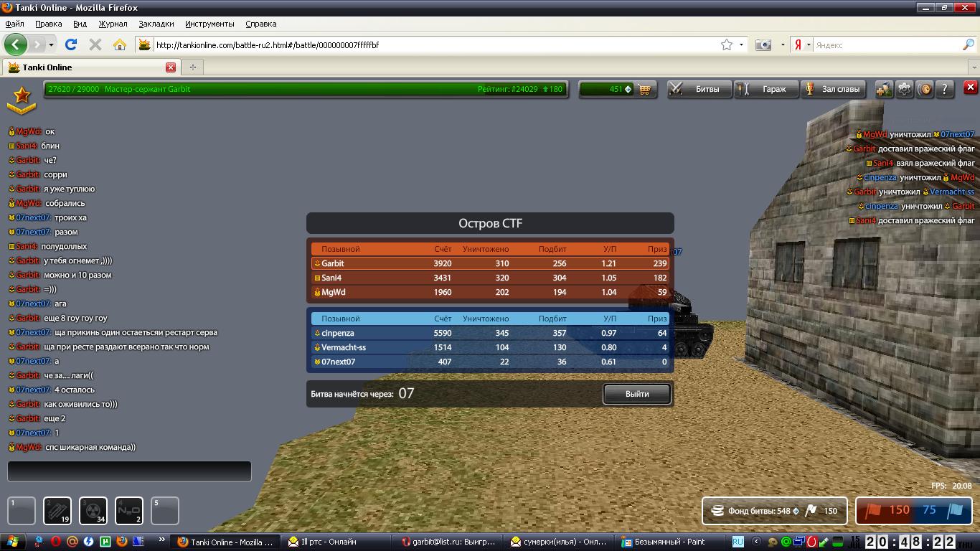Click the chat message input field

click(129, 471)
